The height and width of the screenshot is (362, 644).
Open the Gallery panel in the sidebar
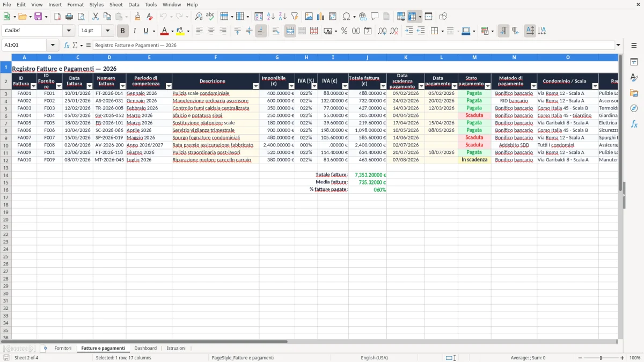click(634, 93)
